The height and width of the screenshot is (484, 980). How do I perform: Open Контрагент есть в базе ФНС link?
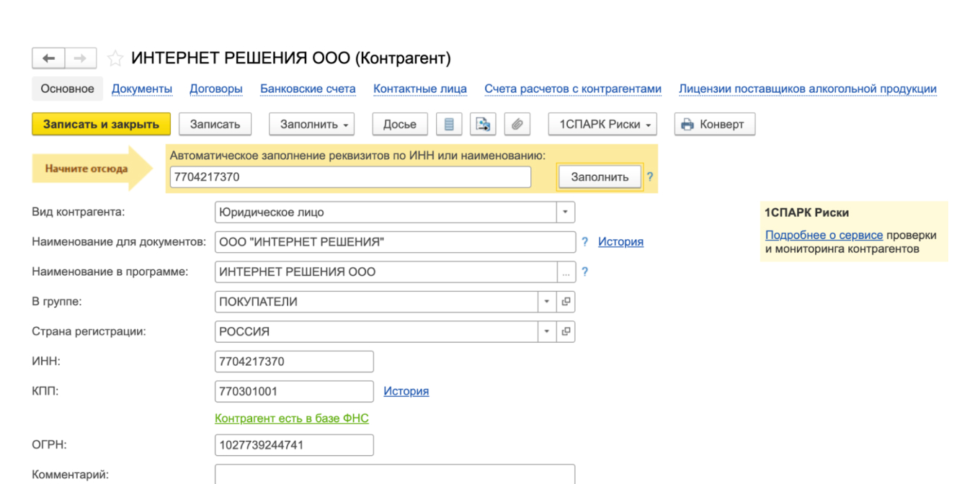tap(291, 418)
